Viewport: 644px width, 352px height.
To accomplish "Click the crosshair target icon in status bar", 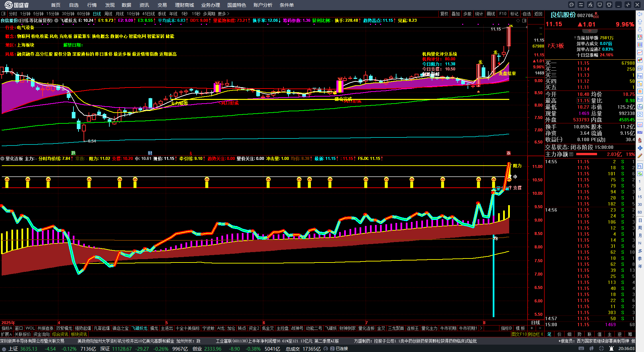I will pyautogui.click(x=602, y=349).
